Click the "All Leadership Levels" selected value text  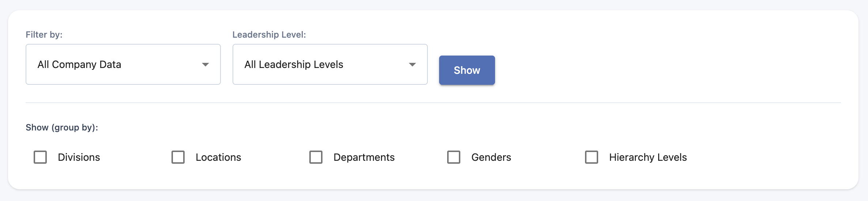click(294, 64)
